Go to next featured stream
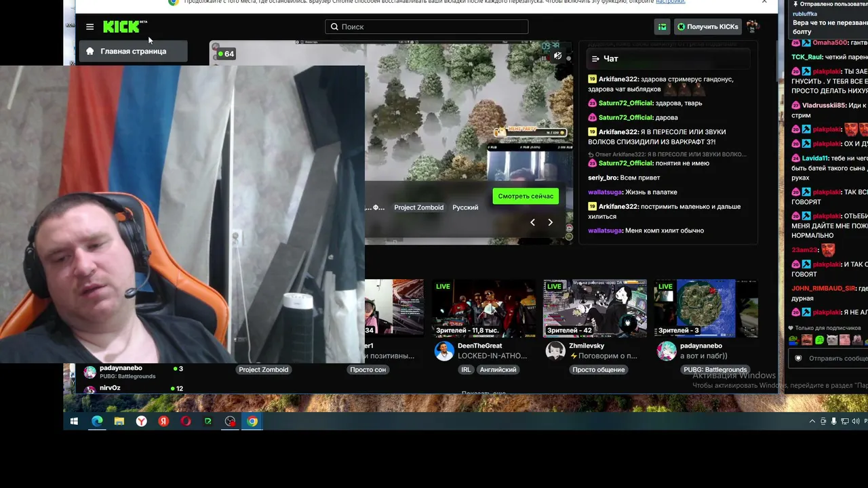The image size is (868, 488). tap(550, 222)
